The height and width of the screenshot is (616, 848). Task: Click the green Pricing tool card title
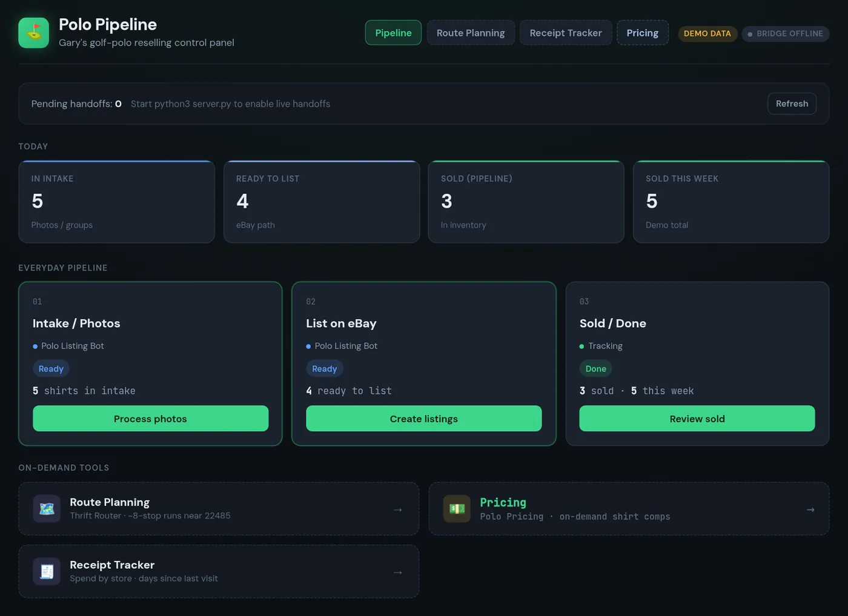(x=503, y=502)
